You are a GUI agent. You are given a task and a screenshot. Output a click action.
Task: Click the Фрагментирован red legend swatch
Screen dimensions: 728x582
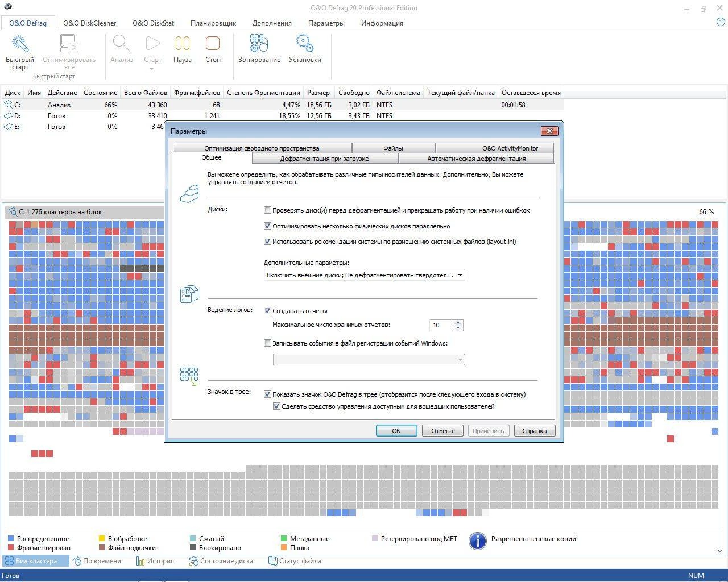[11, 548]
